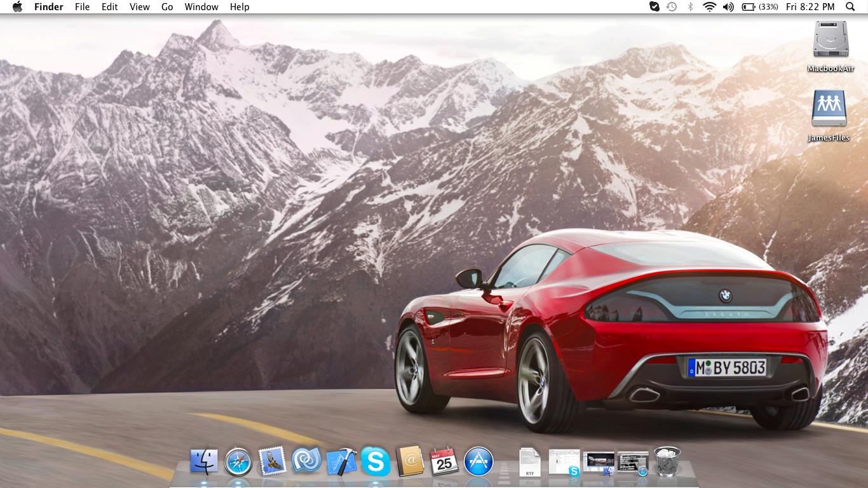This screenshot has width=868, height=488.
Task: Open the View menu
Action: pos(140,6)
